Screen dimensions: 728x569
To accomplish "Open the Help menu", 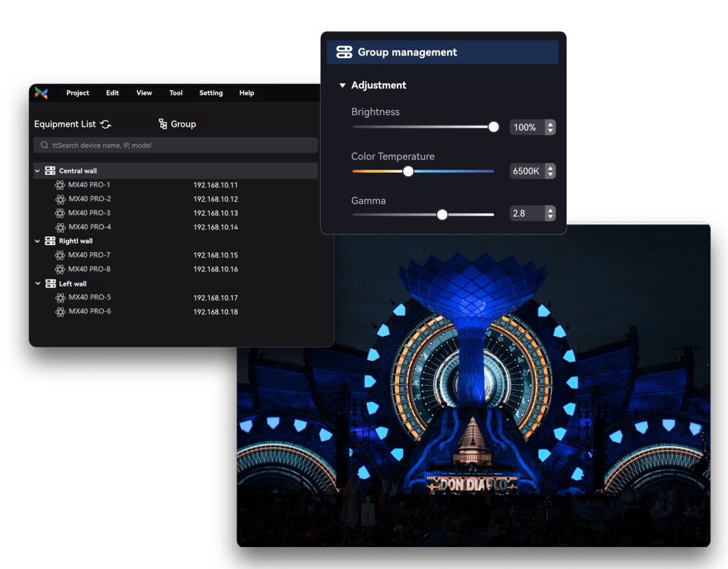I will click(x=247, y=93).
